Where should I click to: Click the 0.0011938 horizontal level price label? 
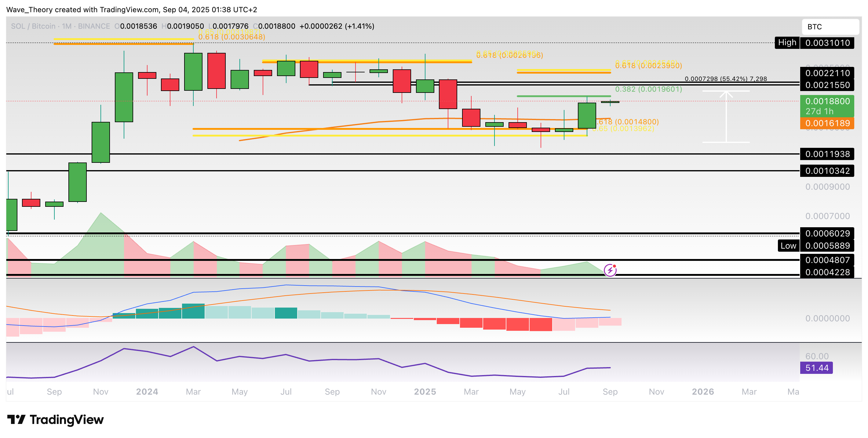pos(827,154)
